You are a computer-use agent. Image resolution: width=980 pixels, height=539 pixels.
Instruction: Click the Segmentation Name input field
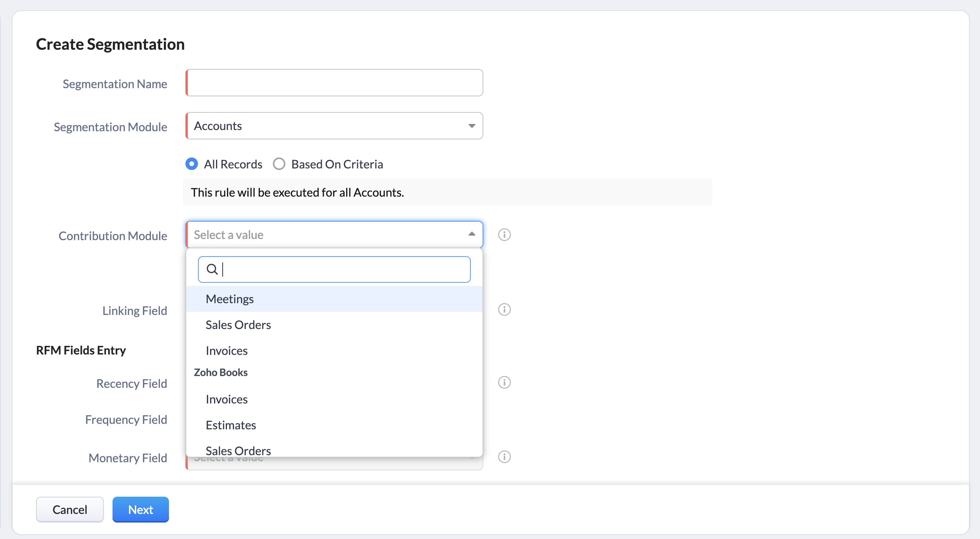tap(335, 82)
